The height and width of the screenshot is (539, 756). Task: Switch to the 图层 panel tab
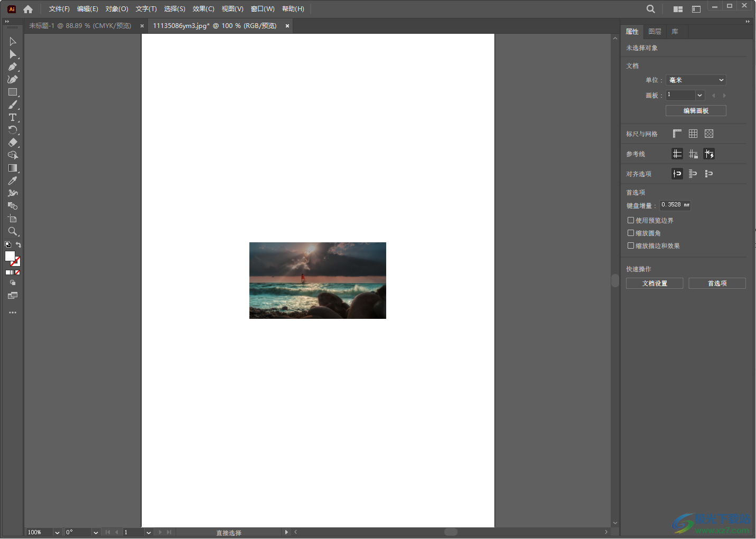pyautogui.click(x=655, y=32)
